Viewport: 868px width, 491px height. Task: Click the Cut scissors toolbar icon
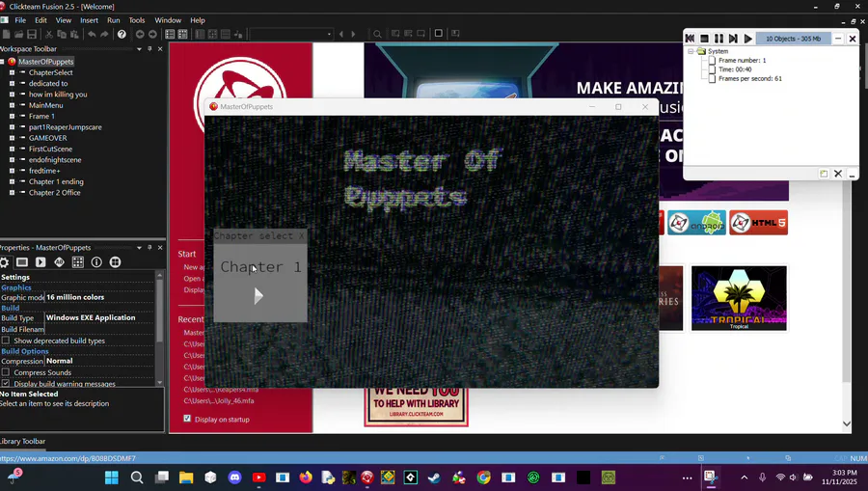pos(49,35)
